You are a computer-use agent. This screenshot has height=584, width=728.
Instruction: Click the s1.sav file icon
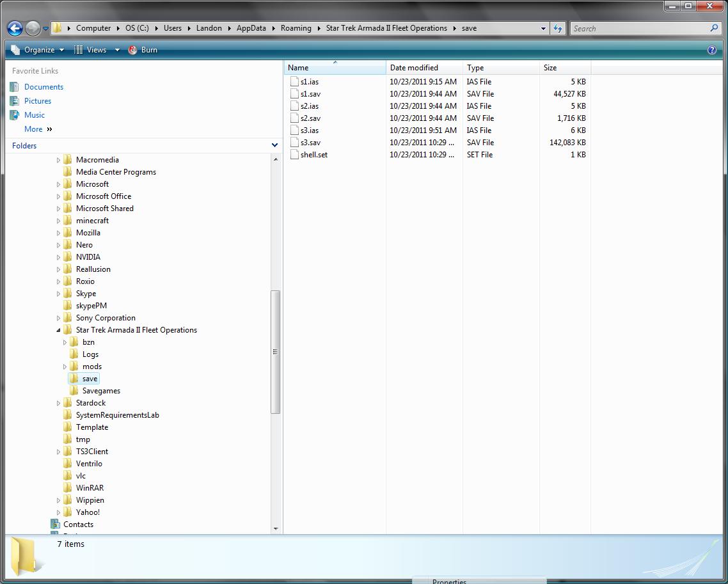294,94
